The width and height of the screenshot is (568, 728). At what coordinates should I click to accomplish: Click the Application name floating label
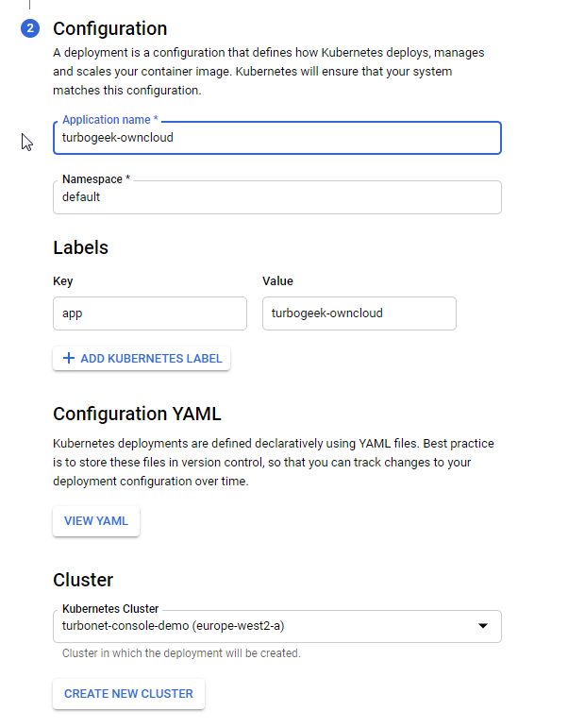tap(110, 120)
